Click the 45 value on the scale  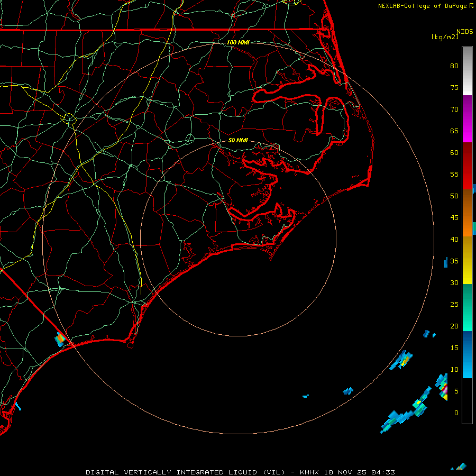pos(454,218)
